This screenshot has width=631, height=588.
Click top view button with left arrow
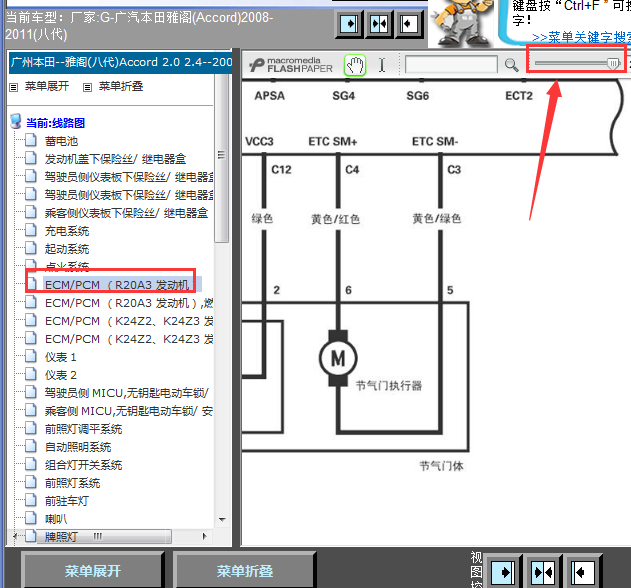pyautogui.click(x=409, y=24)
